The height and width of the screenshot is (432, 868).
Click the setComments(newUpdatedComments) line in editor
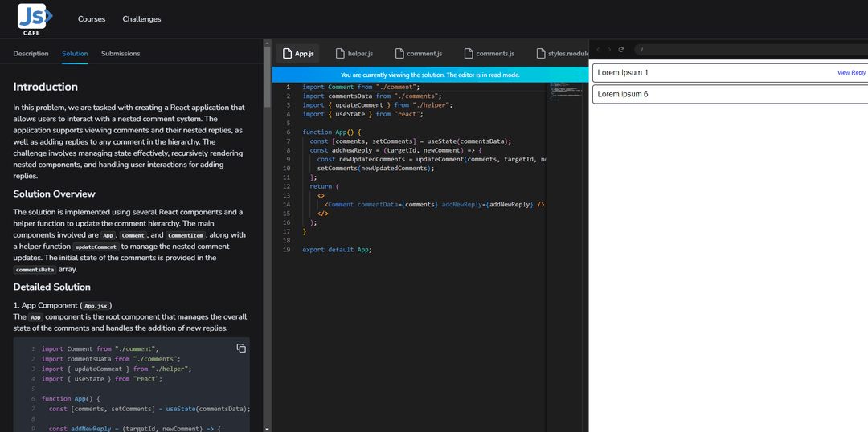click(375, 168)
